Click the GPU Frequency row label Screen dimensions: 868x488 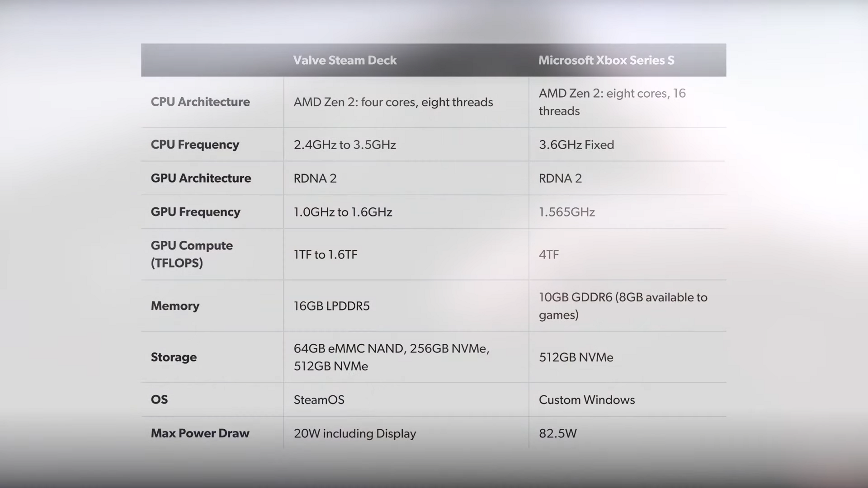tap(195, 212)
